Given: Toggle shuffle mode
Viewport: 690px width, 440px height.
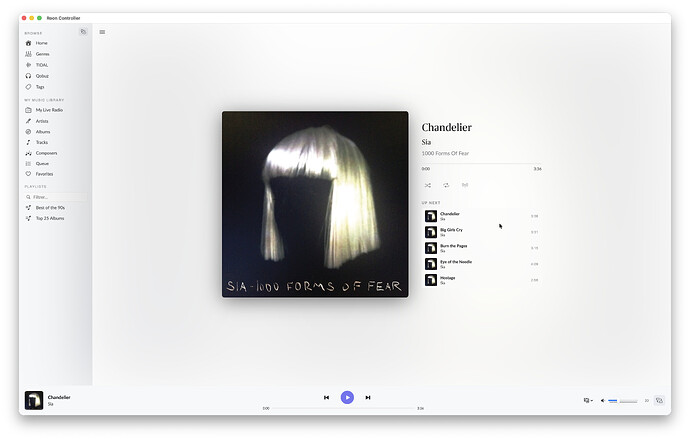Looking at the screenshot, I should coord(428,185).
